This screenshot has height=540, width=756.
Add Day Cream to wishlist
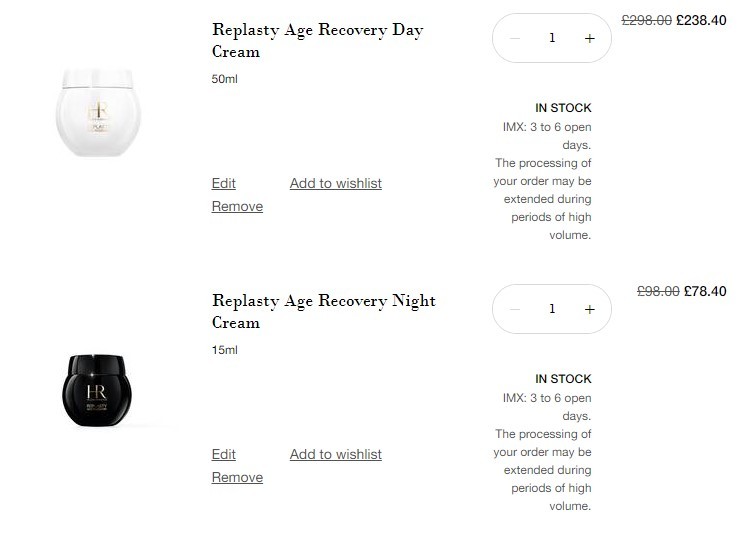336,183
